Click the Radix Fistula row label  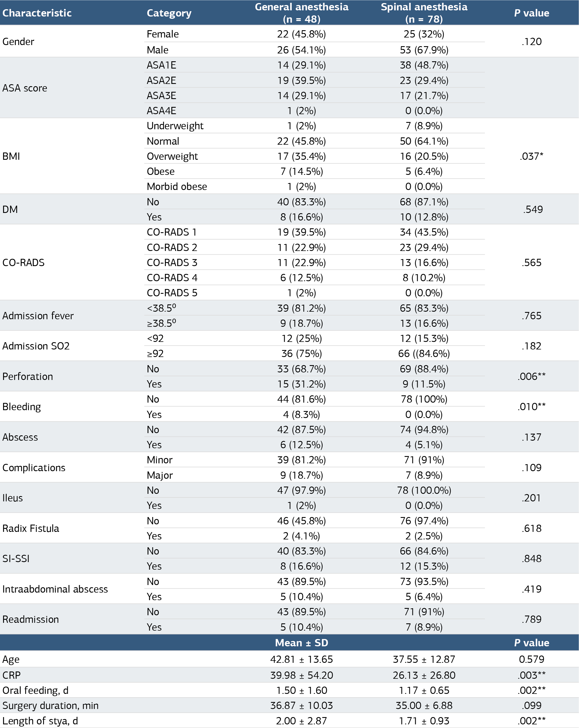[31, 528]
